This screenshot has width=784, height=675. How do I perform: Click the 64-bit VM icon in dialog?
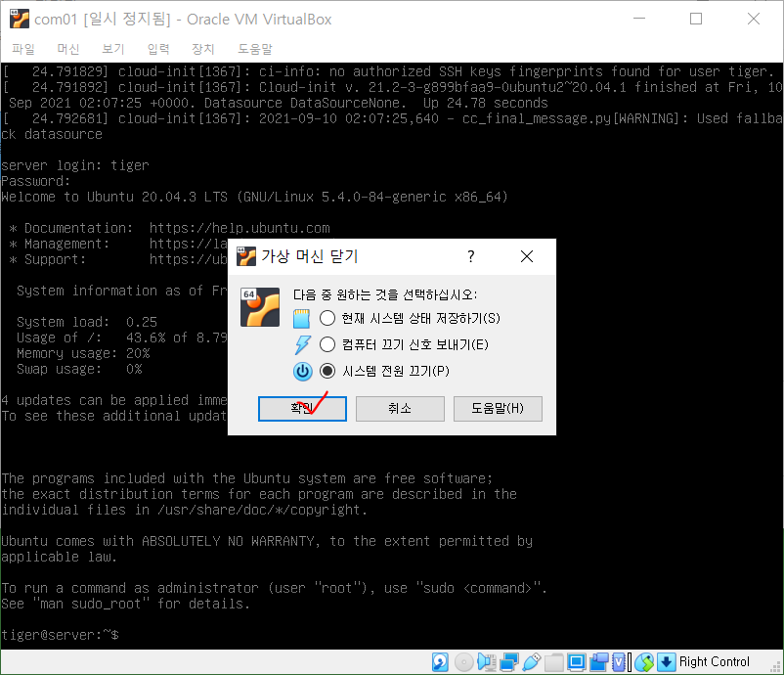260,307
